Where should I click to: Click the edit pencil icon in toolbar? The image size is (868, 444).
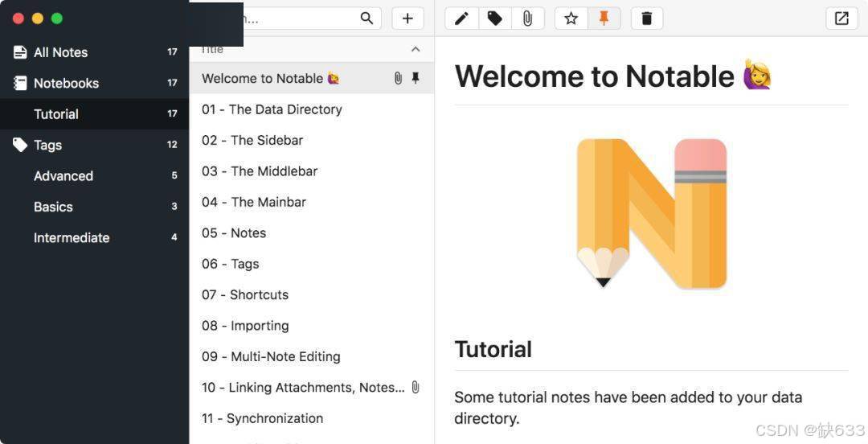461,18
